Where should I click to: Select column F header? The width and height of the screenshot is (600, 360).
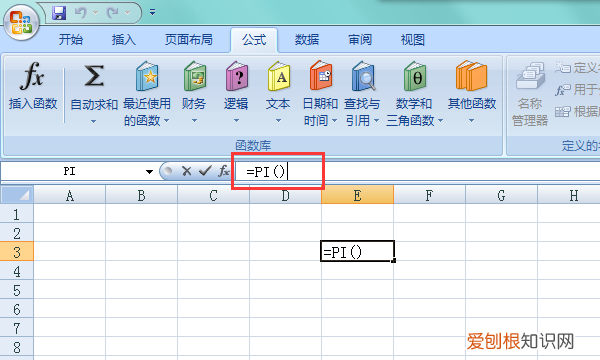click(x=429, y=195)
